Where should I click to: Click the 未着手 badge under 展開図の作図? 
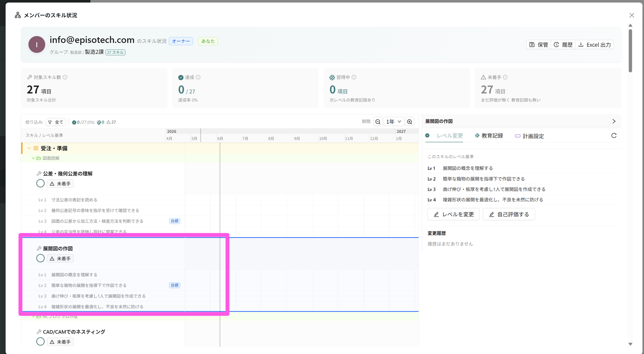(x=60, y=259)
